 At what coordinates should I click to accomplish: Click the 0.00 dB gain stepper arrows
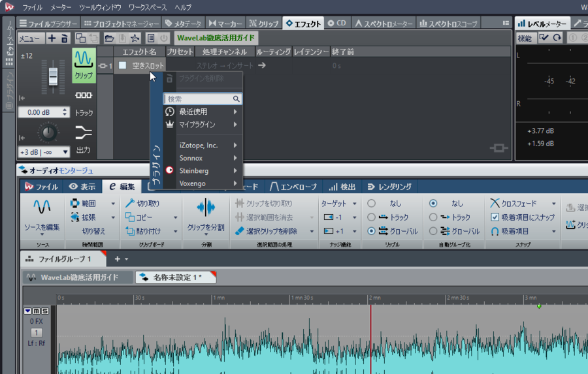pos(65,112)
